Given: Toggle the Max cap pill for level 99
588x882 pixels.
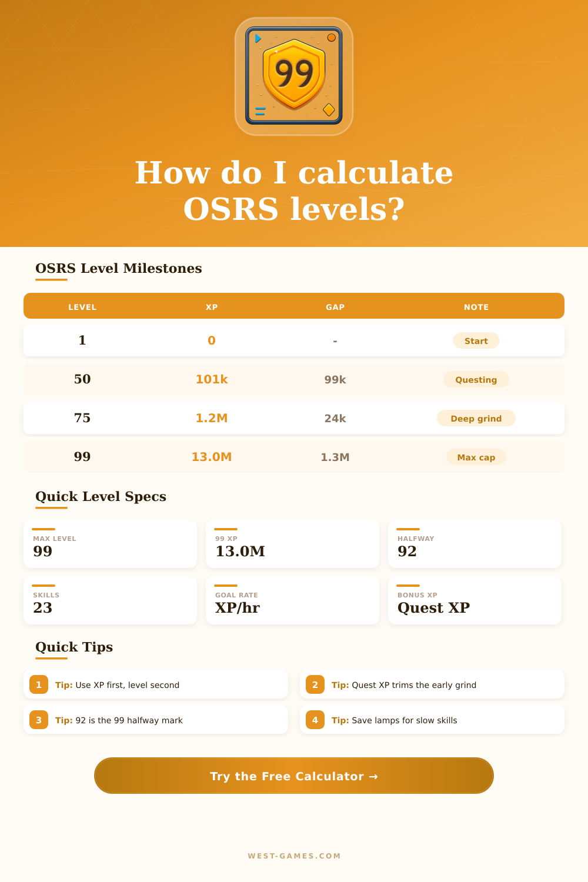Looking at the screenshot, I should click(x=476, y=457).
